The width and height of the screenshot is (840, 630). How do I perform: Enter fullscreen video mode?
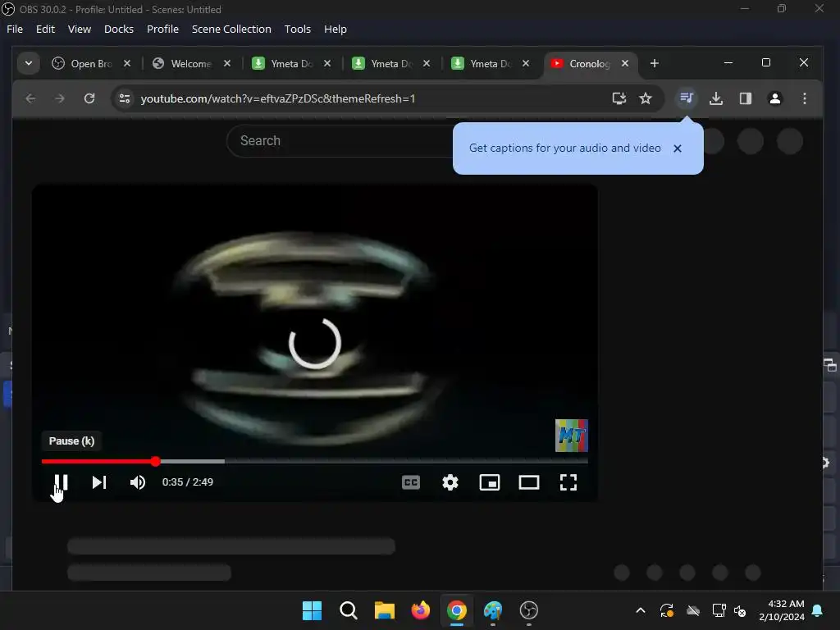tap(568, 482)
